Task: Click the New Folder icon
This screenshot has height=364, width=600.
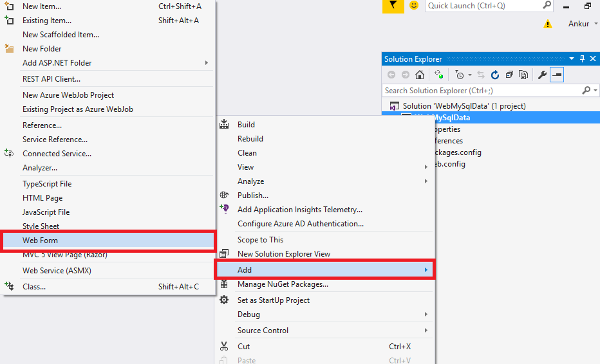Action: (9, 48)
